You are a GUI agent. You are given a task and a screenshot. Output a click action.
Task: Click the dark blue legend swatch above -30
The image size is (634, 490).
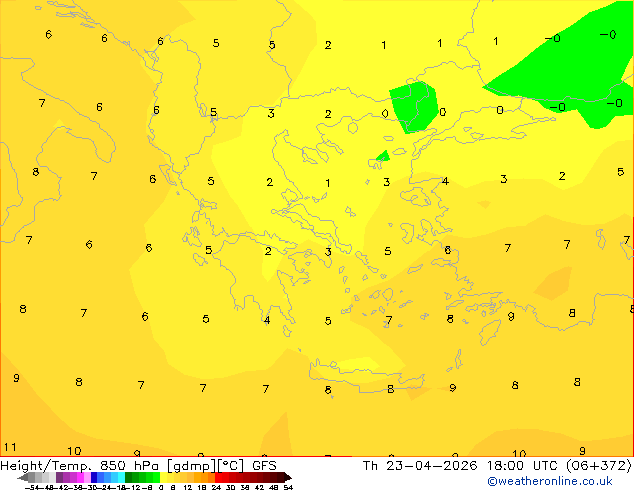(x=94, y=477)
